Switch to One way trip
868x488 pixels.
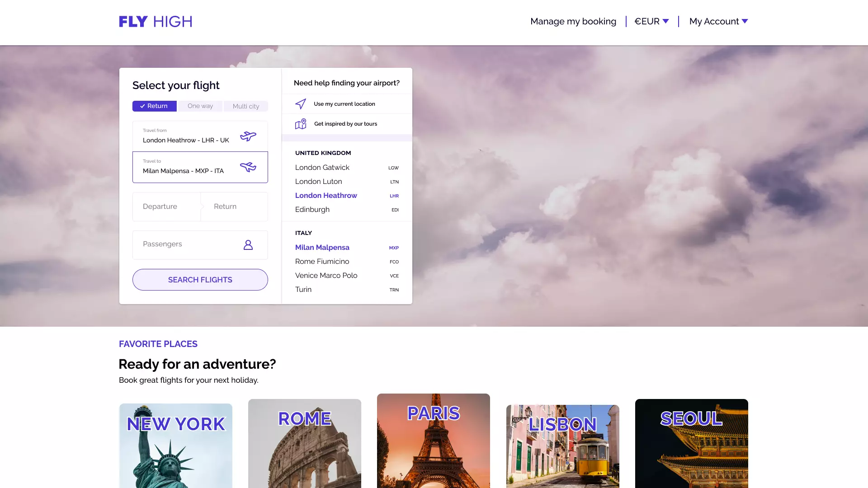click(x=200, y=106)
